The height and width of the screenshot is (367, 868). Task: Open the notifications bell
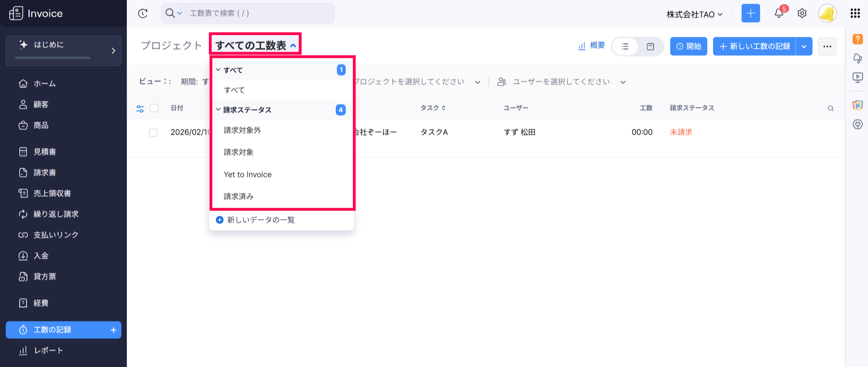pos(779,13)
